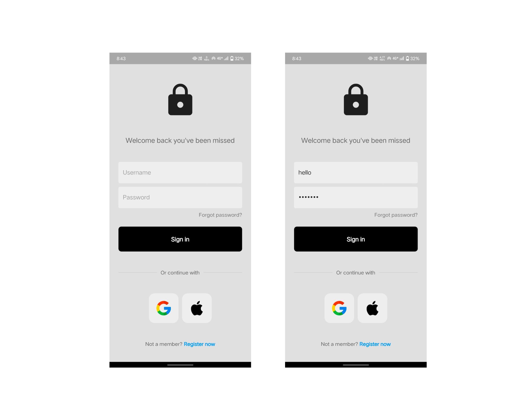Tap signal bars icon in right status bar
The height and width of the screenshot is (420, 525).
click(402, 58)
